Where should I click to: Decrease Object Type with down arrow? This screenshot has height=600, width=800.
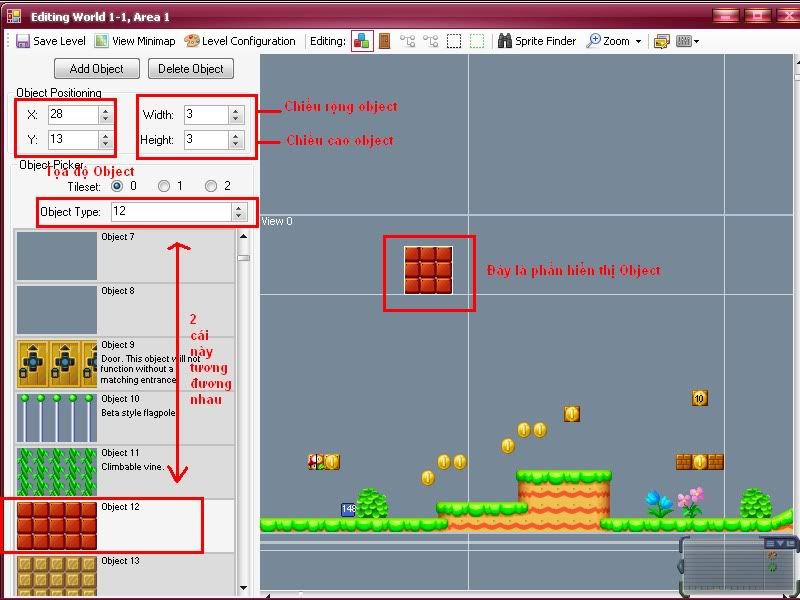[239, 216]
